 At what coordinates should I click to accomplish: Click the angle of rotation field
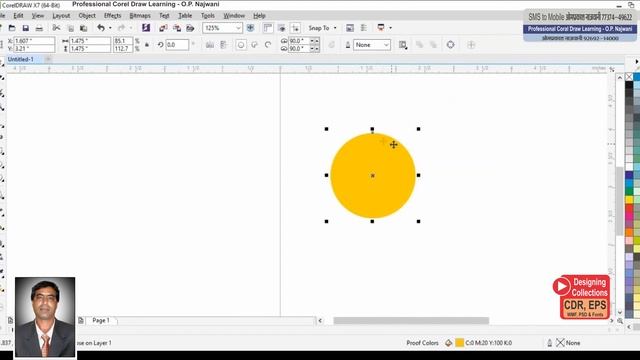click(177, 44)
